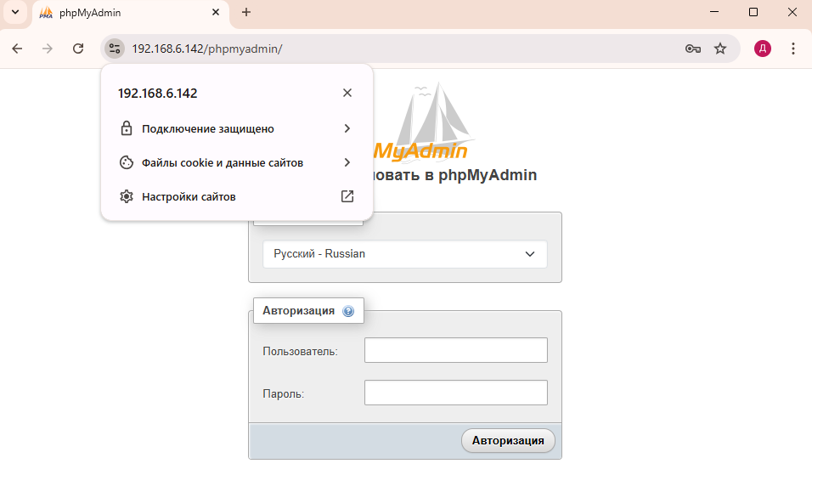Viewport: 813px width, 497px height.
Task: Open the profile avatar "Д"
Action: click(762, 49)
